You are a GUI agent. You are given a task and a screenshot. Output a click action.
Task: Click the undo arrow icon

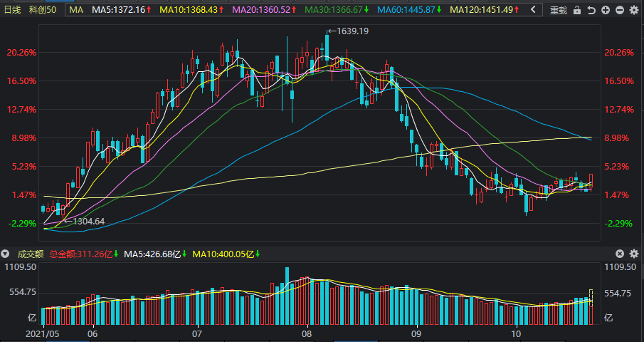[591, 11]
